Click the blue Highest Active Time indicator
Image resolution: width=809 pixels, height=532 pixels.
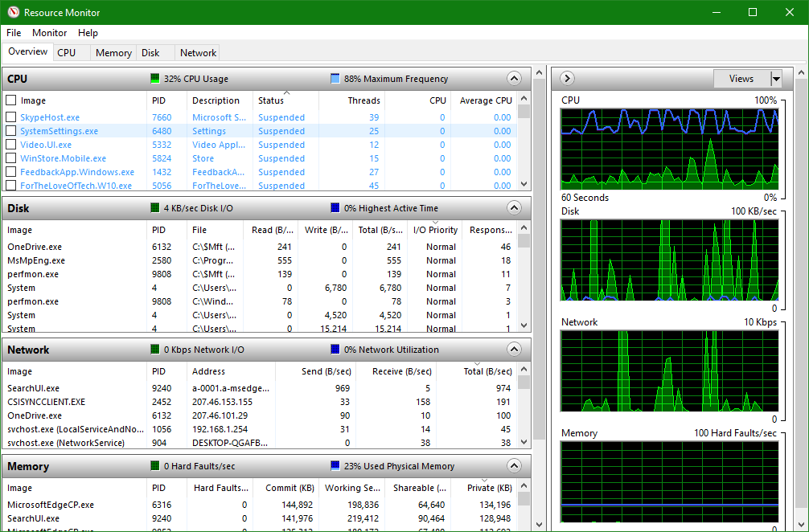(x=335, y=208)
